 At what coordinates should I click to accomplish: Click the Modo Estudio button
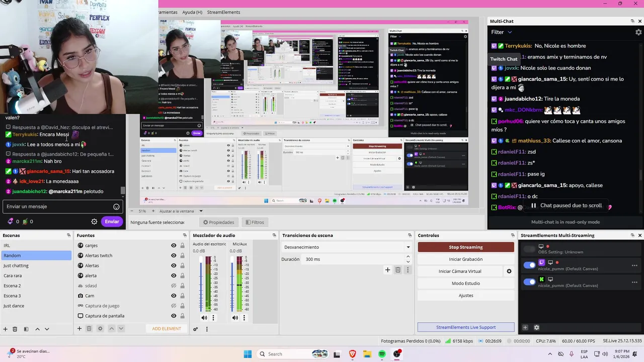click(466, 284)
